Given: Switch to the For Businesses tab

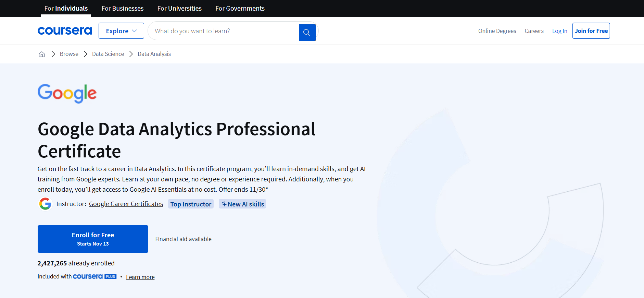Looking at the screenshot, I should tap(123, 8).
